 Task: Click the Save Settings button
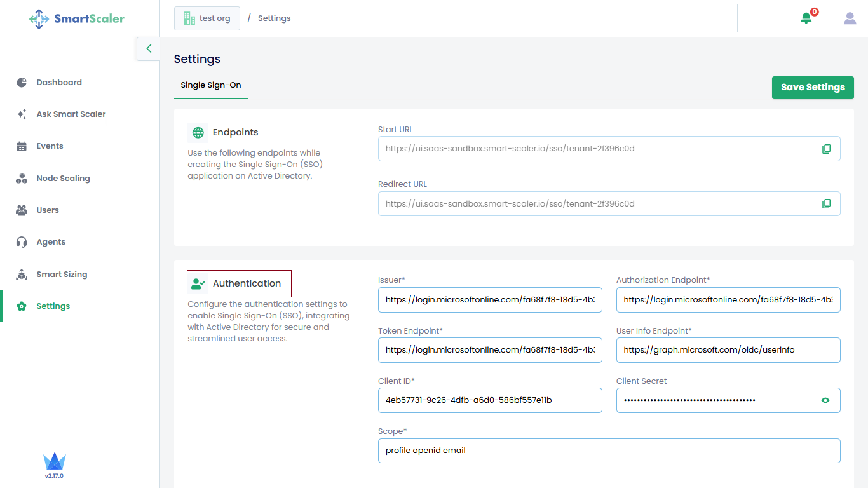click(x=813, y=88)
